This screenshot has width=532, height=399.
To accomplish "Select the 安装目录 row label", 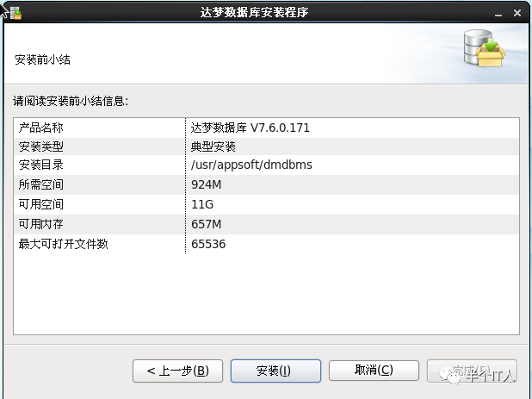I will (x=40, y=165).
